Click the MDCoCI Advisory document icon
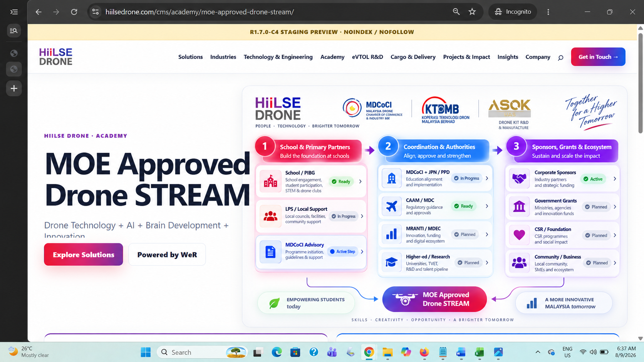 tap(270, 252)
